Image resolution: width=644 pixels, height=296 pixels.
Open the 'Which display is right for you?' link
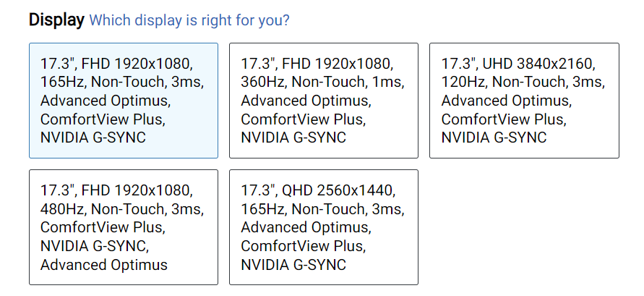point(189,20)
